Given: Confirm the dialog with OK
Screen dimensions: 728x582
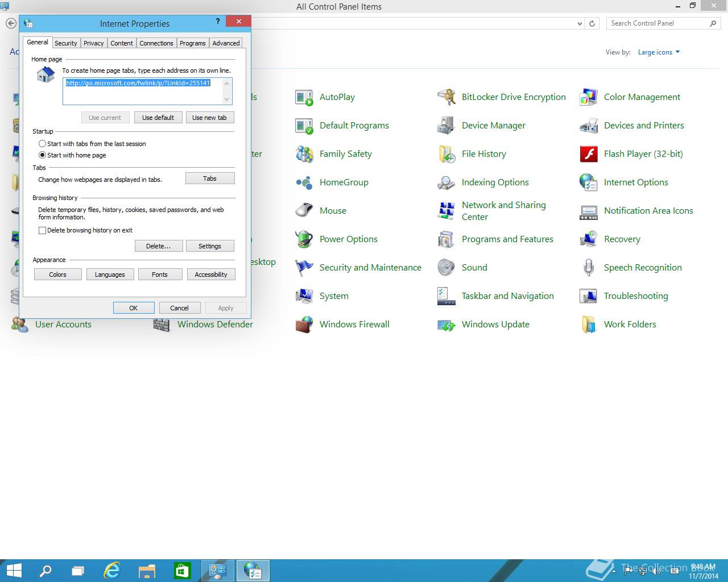Looking at the screenshot, I should 134,308.
